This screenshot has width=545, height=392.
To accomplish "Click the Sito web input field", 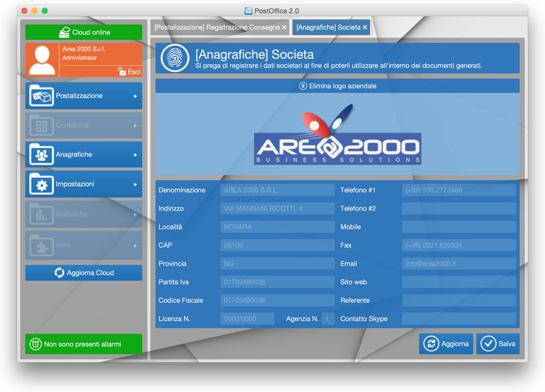I will 459,282.
